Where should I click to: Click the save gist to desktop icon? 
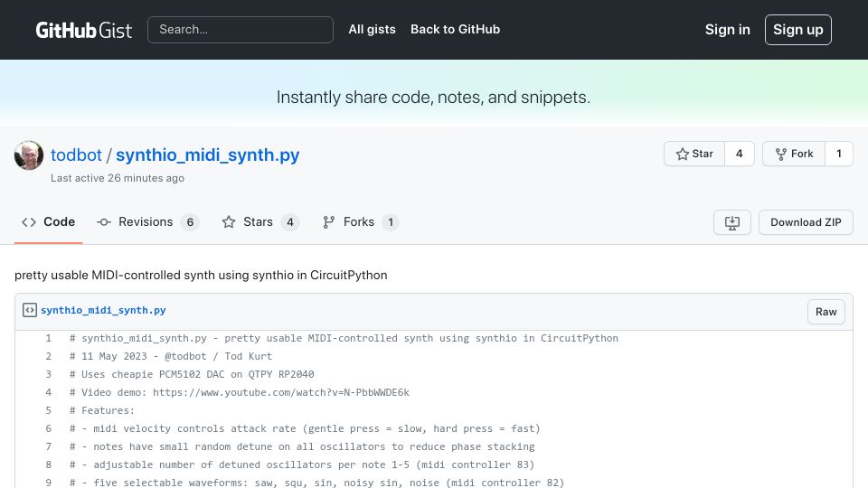pyautogui.click(x=731, y=222)
